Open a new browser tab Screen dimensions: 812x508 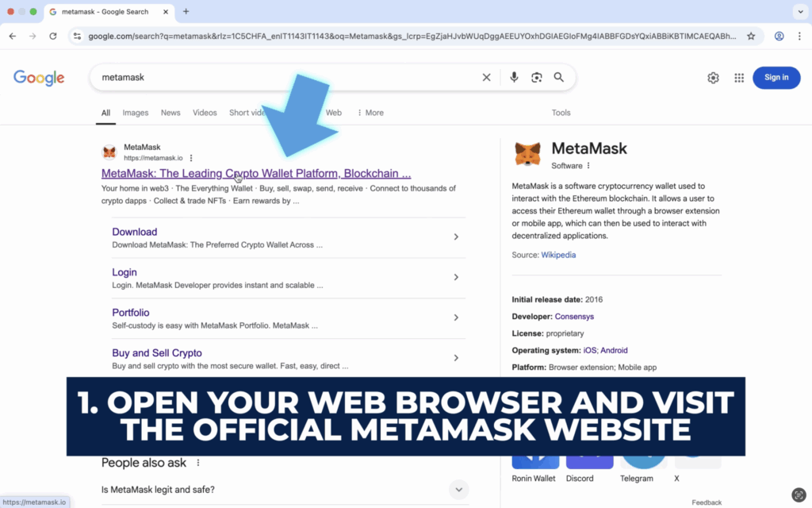point(186,11)
